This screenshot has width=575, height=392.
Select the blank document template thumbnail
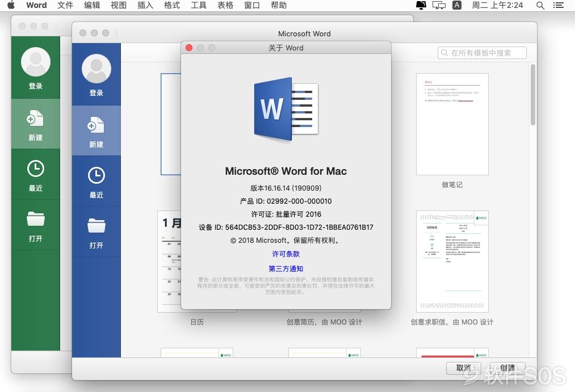click(x=171, y=124)
